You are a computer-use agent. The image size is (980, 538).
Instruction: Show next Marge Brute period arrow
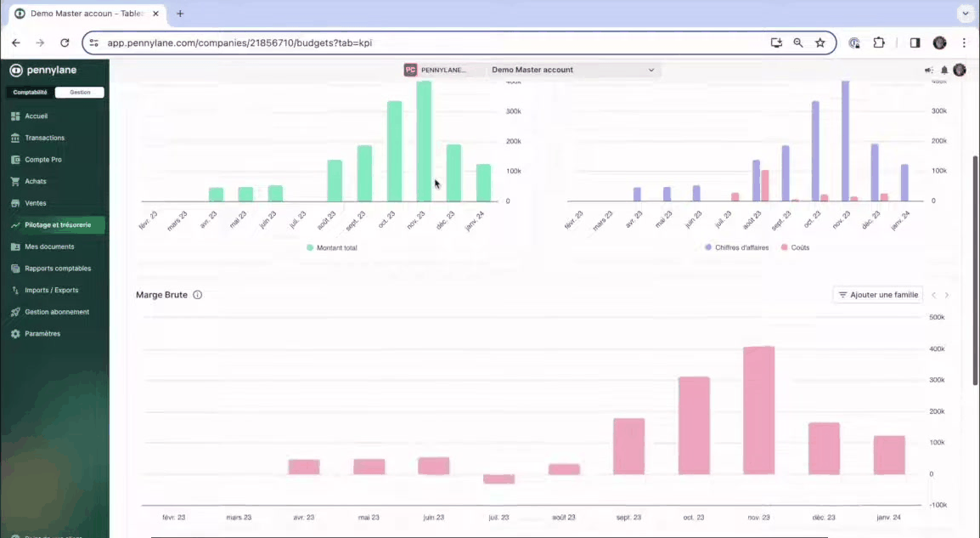(947, 295)
